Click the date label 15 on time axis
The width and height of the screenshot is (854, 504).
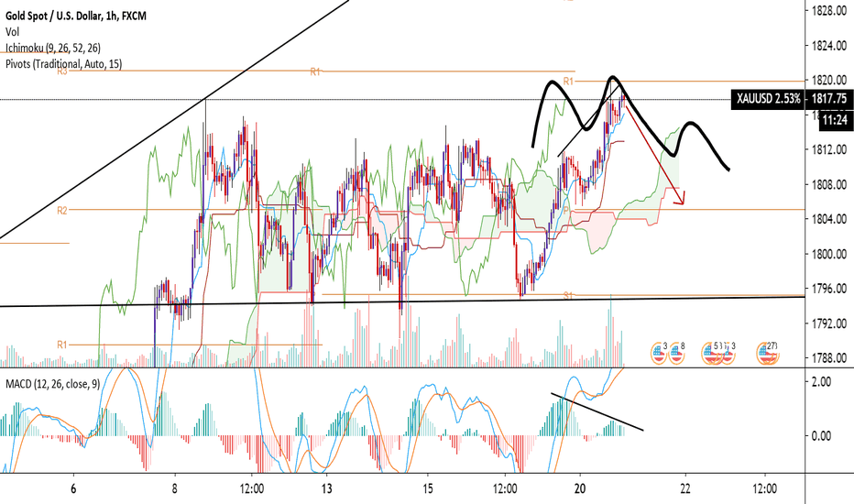(x=428, y=488)
